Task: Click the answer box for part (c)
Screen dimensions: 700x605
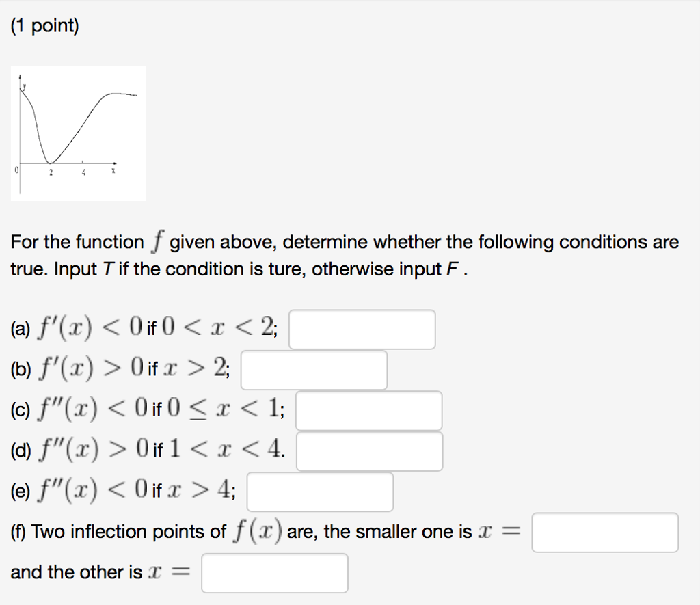Action: point(368,410)
